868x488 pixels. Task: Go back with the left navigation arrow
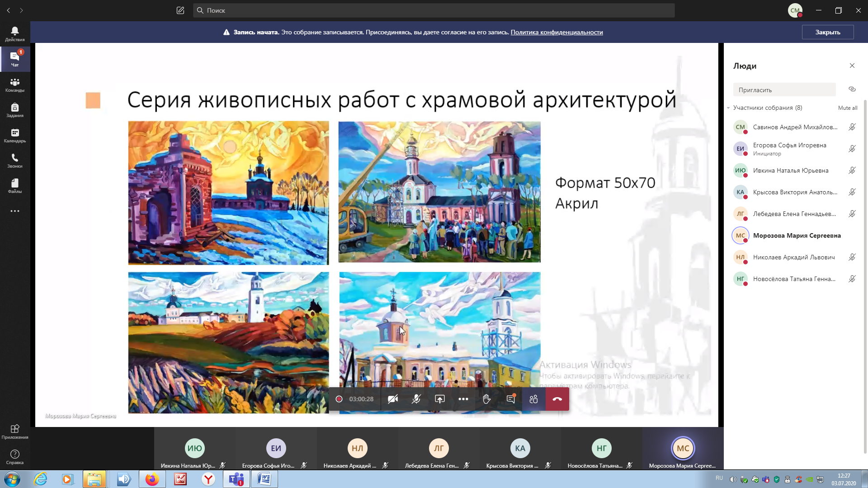(9, 10)
